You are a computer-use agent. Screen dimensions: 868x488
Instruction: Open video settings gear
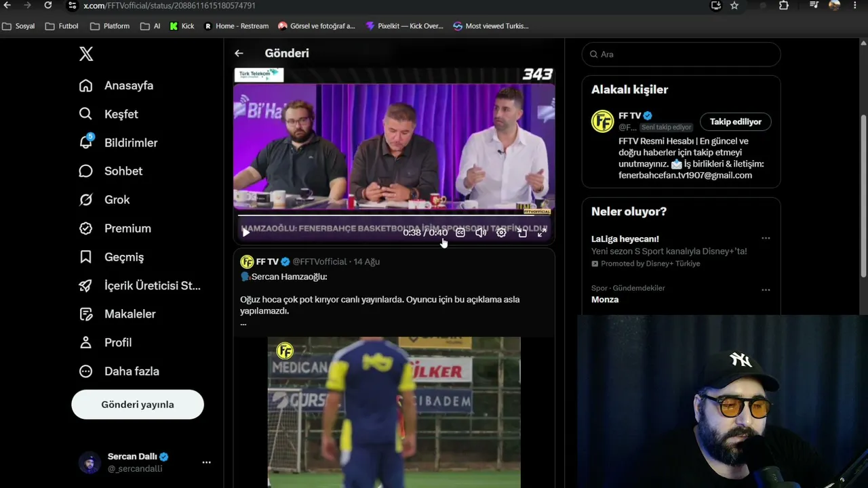(501, 232)
